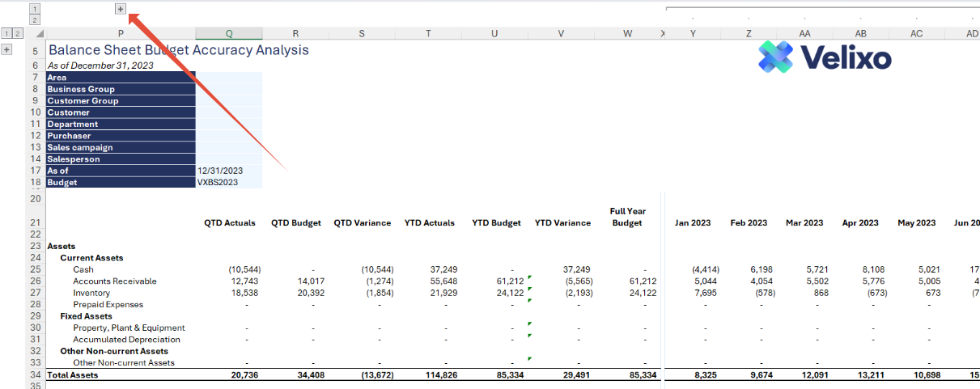This screenshot has width=980, height=389.
Task: Select column R header
Action: (x=295, y=33)
